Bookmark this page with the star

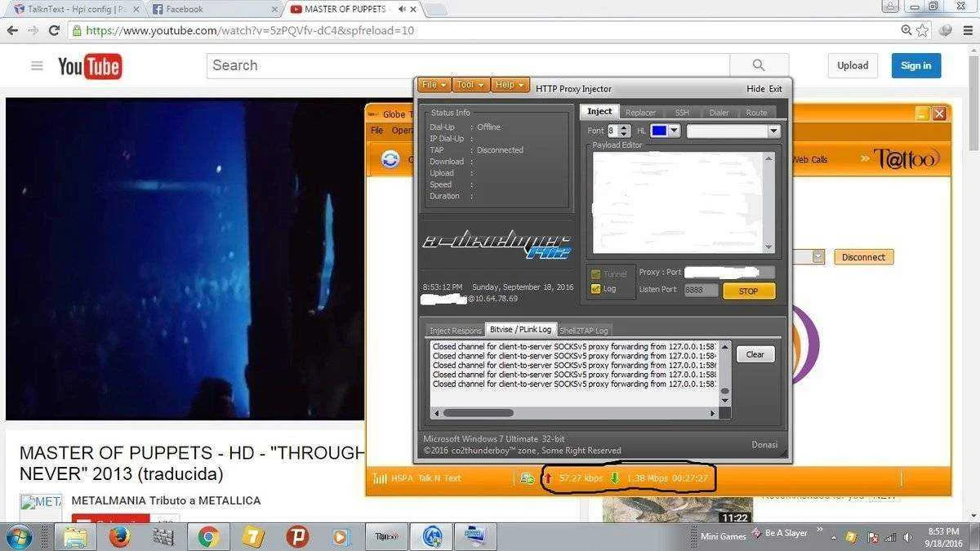pos(922,30)
